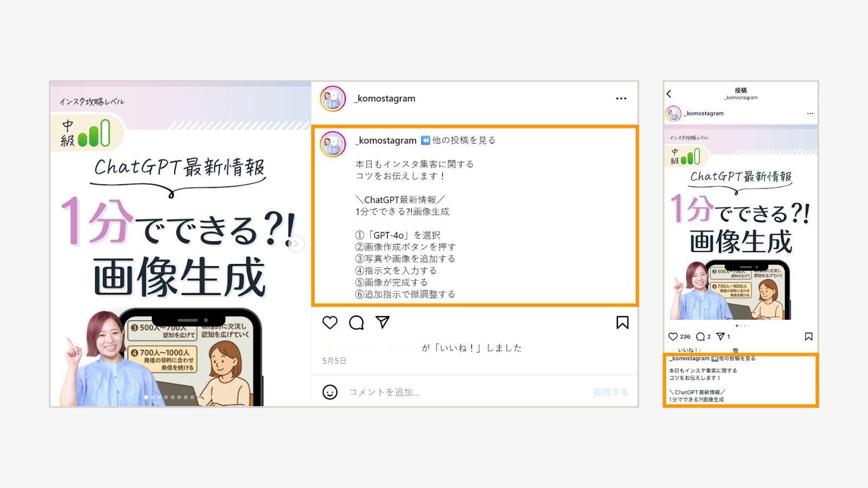Click rewind emoji in desktop caption
The image size is (868, 488).
tap(425, 140)
